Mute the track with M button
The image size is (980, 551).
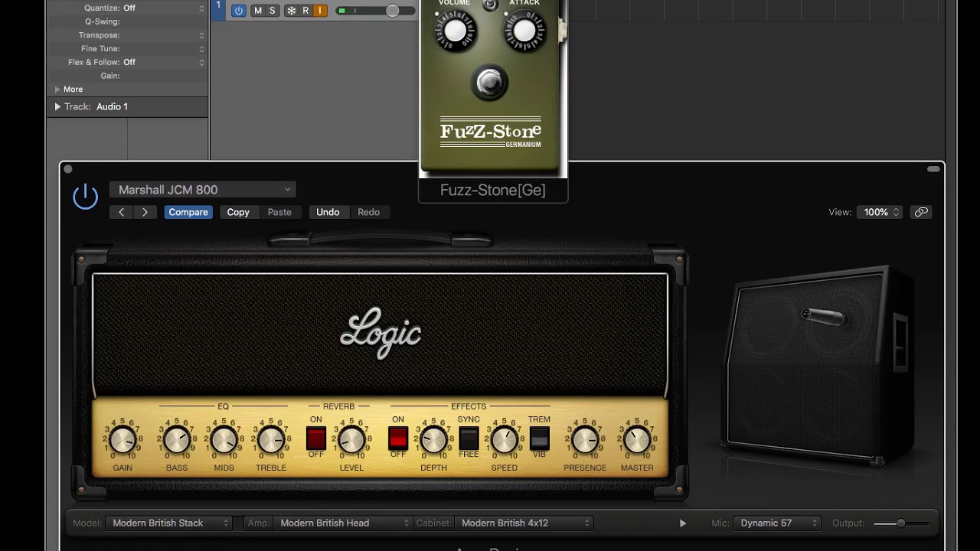[x=257, y=11]
